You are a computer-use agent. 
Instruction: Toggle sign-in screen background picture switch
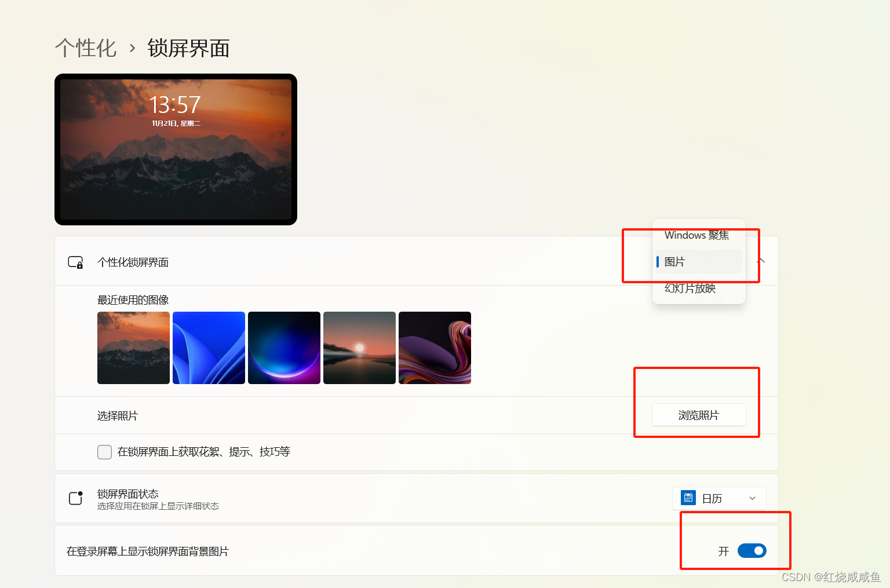click(x=752, y=551)
